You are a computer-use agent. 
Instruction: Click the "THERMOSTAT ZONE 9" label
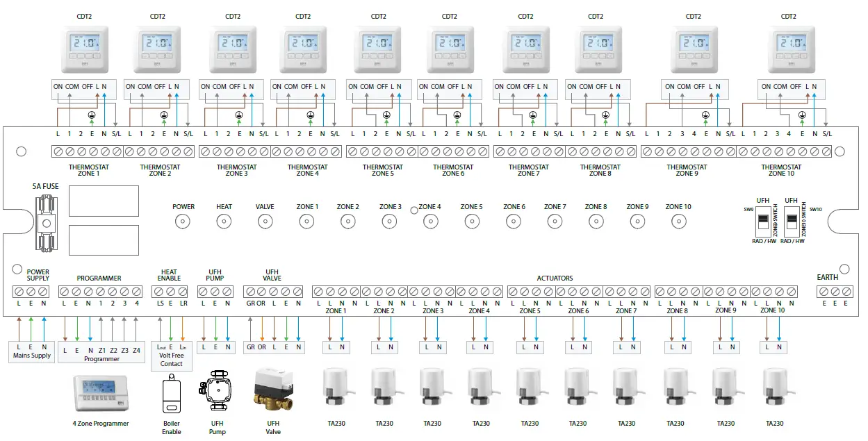687,170
